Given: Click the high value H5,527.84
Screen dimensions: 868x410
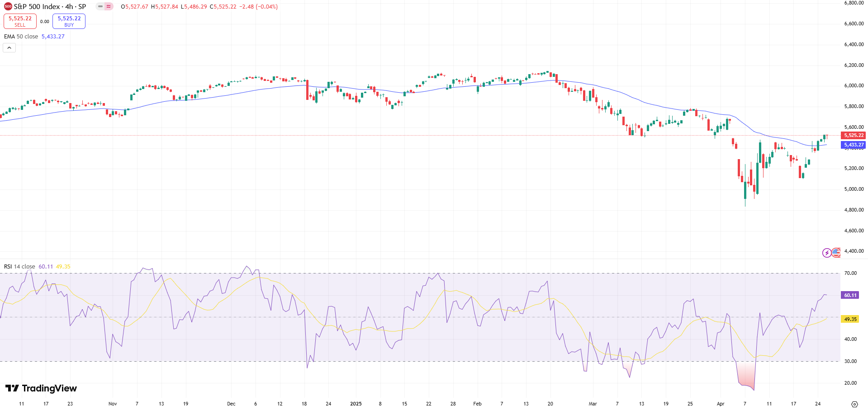Looking at the screenshot, I should (x=165, y=7).
